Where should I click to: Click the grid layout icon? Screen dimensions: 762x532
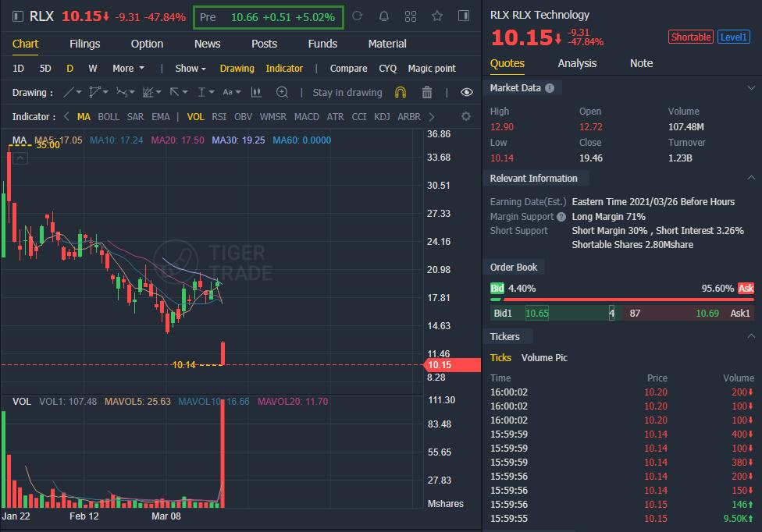click(x=411, y=16)
